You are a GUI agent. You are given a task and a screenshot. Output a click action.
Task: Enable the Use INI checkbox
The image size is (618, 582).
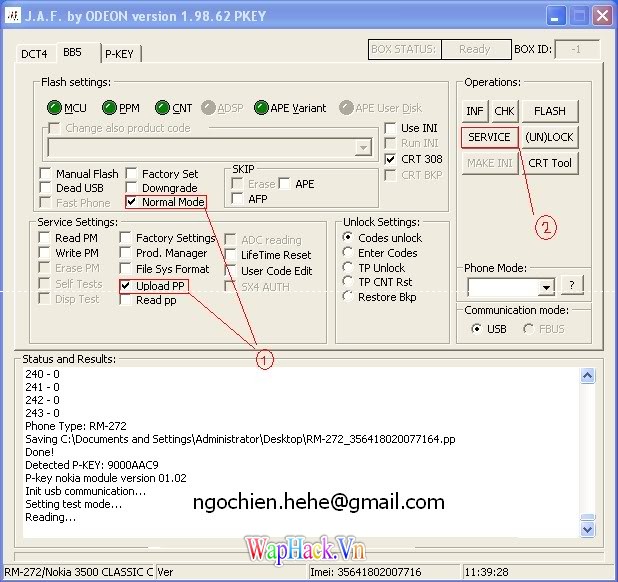point(390,128)
